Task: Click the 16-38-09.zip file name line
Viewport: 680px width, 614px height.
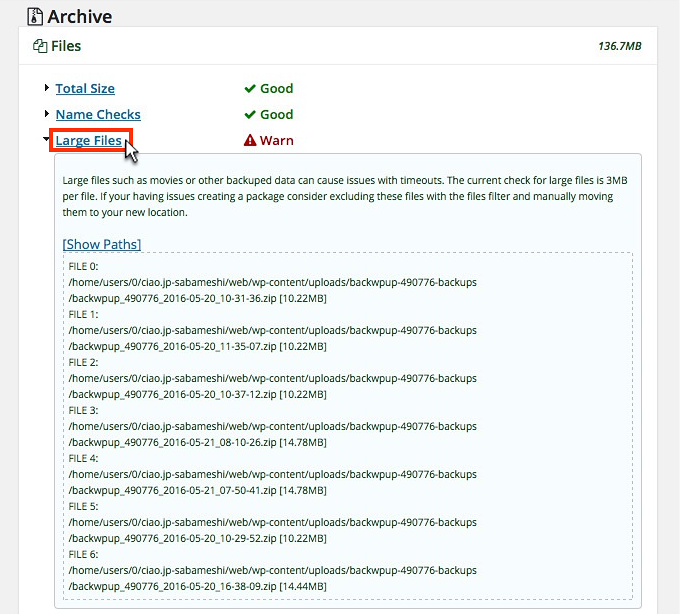Action: pos(197,587)
